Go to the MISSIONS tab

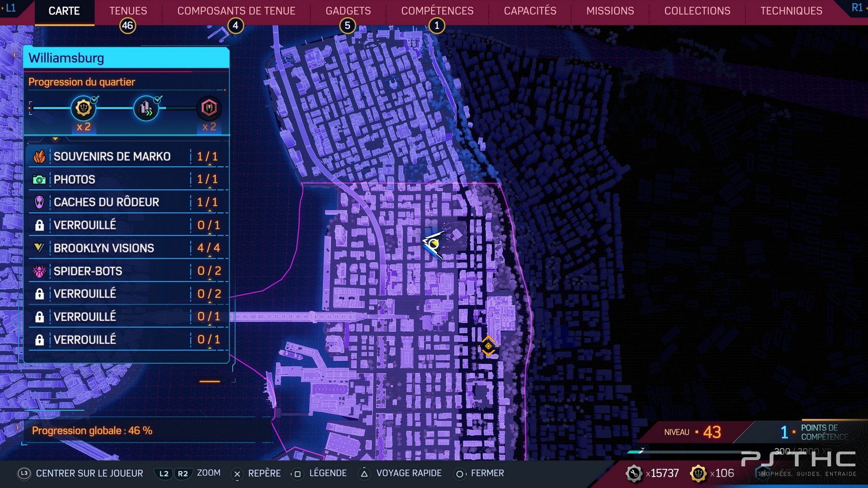pos(610,11)
